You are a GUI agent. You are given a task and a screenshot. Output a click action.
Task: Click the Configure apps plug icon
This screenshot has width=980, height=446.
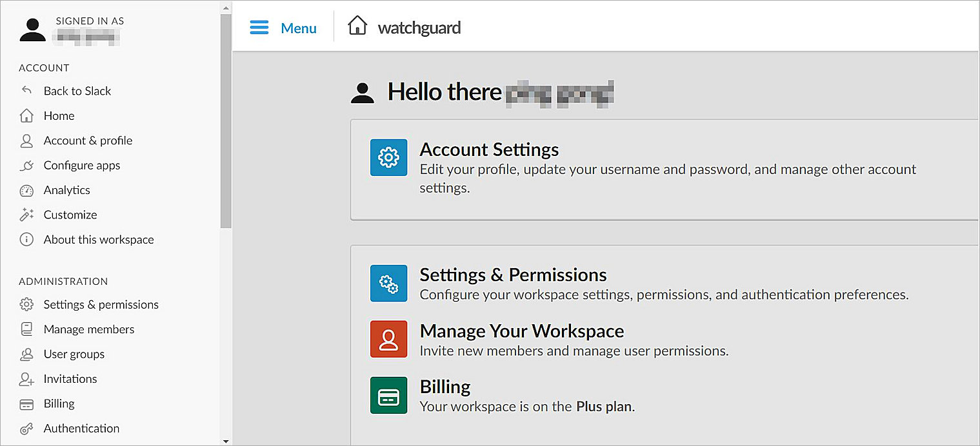26,165
